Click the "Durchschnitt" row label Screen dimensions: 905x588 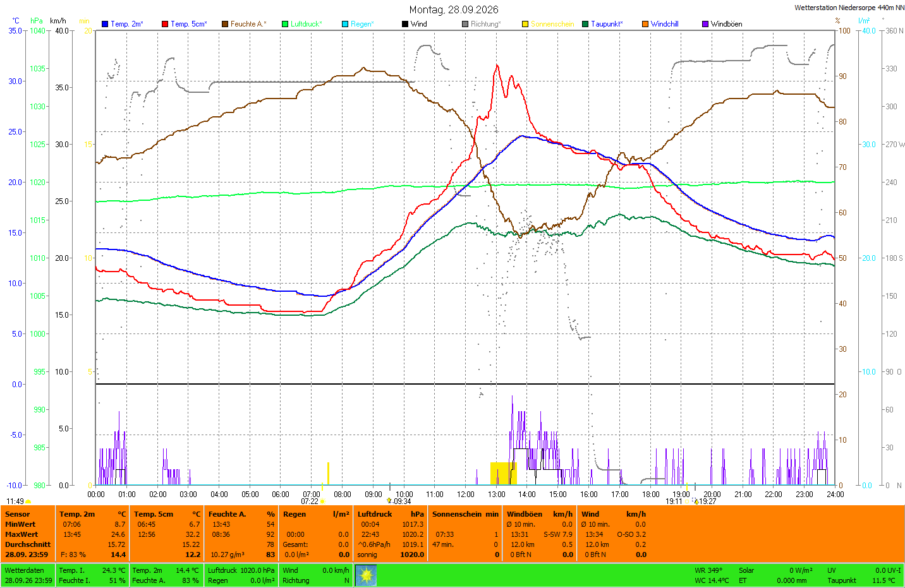[x=28, y=544]
